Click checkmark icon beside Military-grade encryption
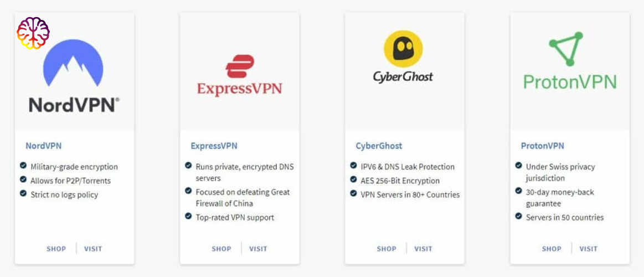Screen dimensions: 644x277 [x=23, y=166]
